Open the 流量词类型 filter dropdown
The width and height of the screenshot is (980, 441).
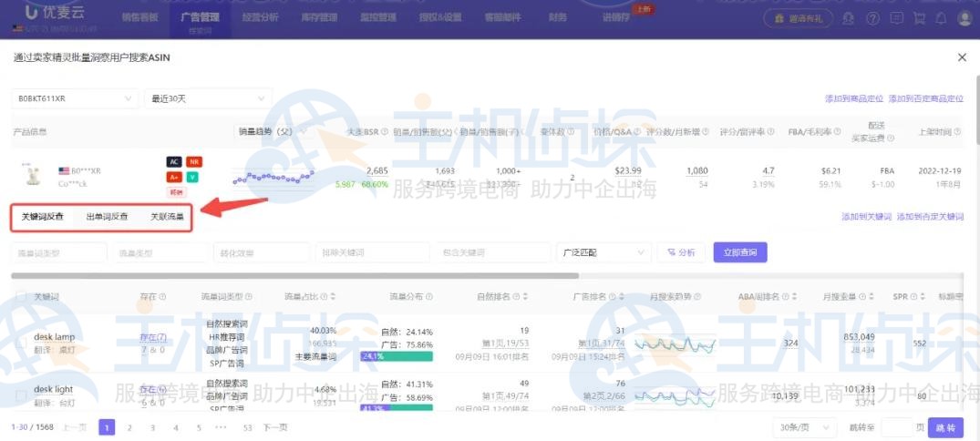(x=59, y=252)
